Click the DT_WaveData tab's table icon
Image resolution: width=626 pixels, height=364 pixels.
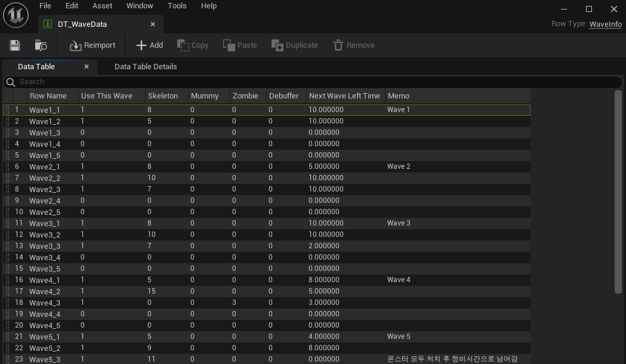pyautogui.click(x=48, y=24)
